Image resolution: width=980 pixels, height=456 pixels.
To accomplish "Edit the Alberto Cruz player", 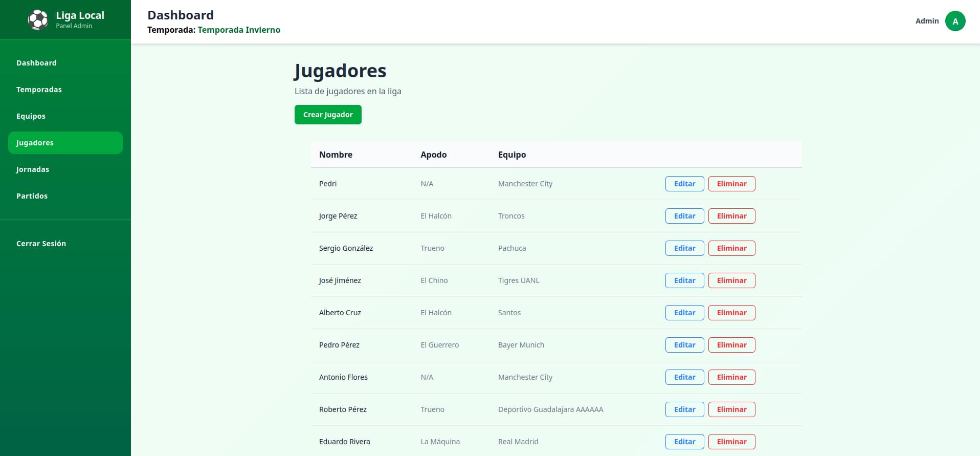I will [x=684, y=313].
